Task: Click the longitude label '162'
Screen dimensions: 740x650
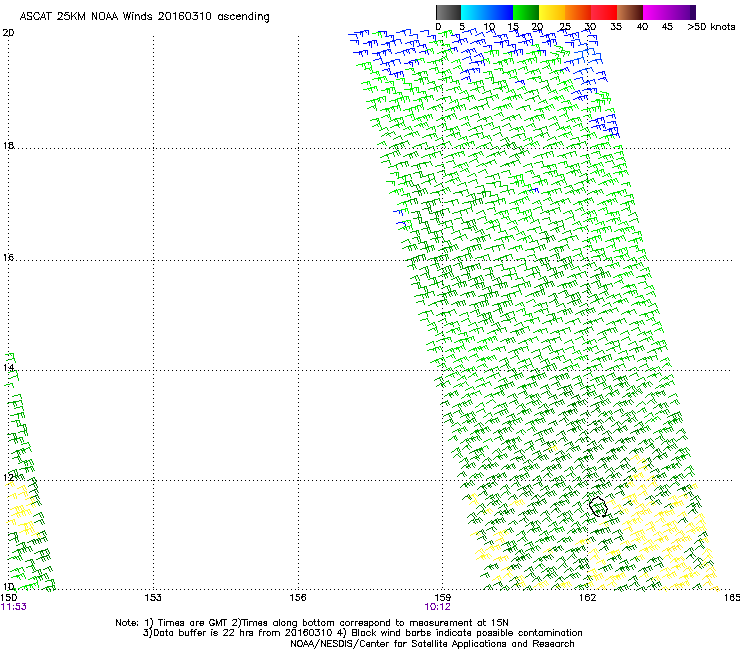Action: 587,598
